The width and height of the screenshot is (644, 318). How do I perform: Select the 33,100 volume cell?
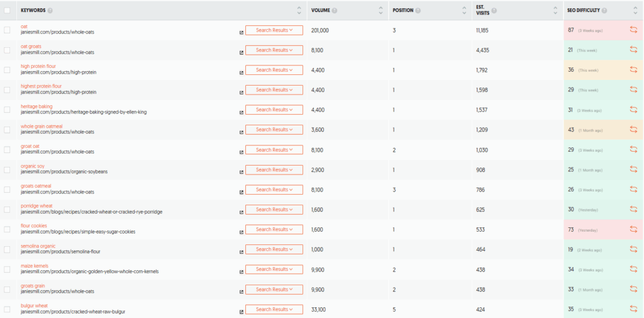click(x=319, y=309)
